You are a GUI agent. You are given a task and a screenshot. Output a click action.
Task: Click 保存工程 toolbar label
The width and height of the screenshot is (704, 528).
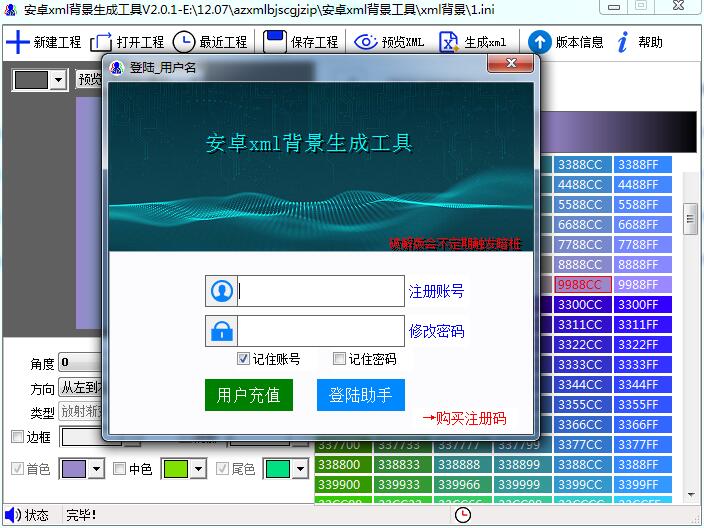[x=314, y=42]
